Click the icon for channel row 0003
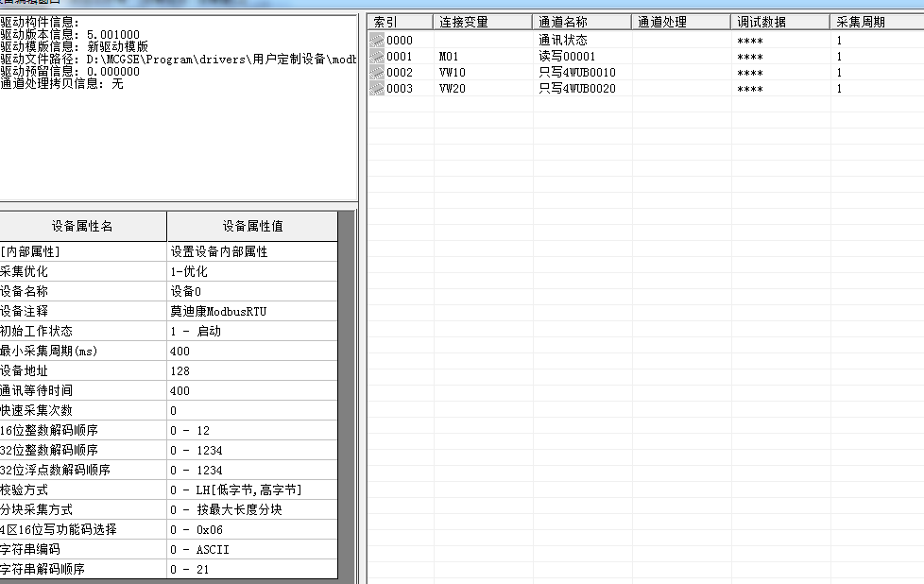The width and height of the screenshot is (924, 584). [377, 89]
